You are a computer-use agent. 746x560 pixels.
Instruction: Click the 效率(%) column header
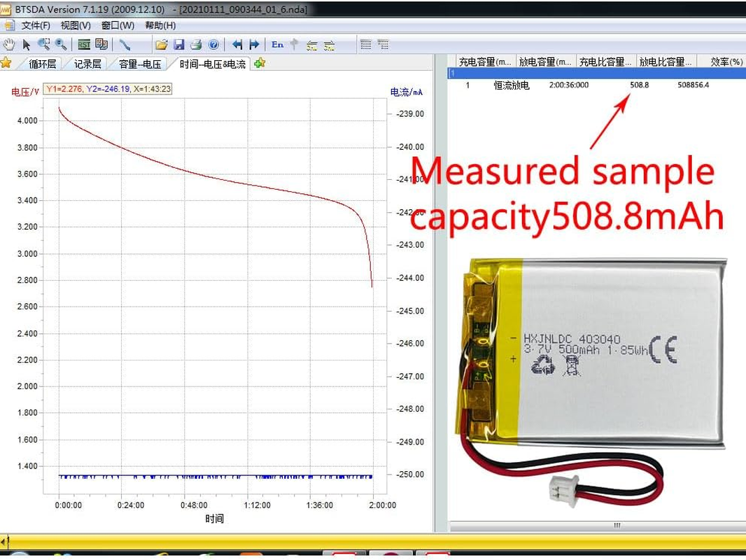tap(725, 62)
